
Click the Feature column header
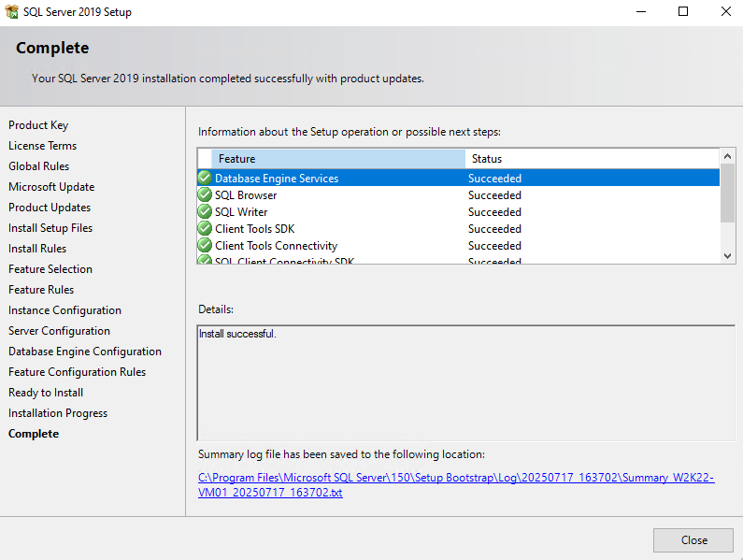[338, 158]
